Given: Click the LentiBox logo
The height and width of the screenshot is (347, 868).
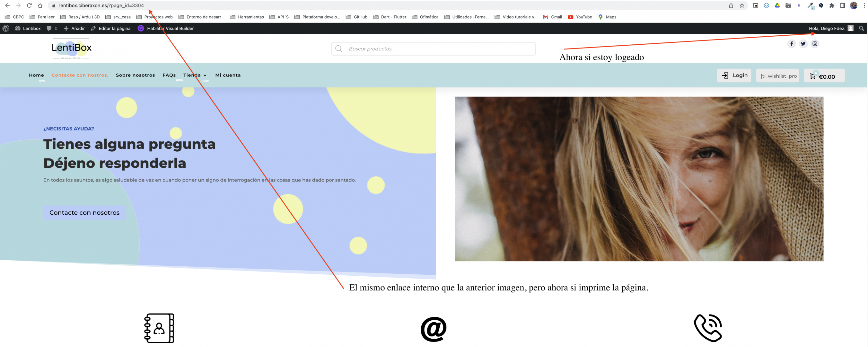Looking at the screenshot, I should 71,48.
